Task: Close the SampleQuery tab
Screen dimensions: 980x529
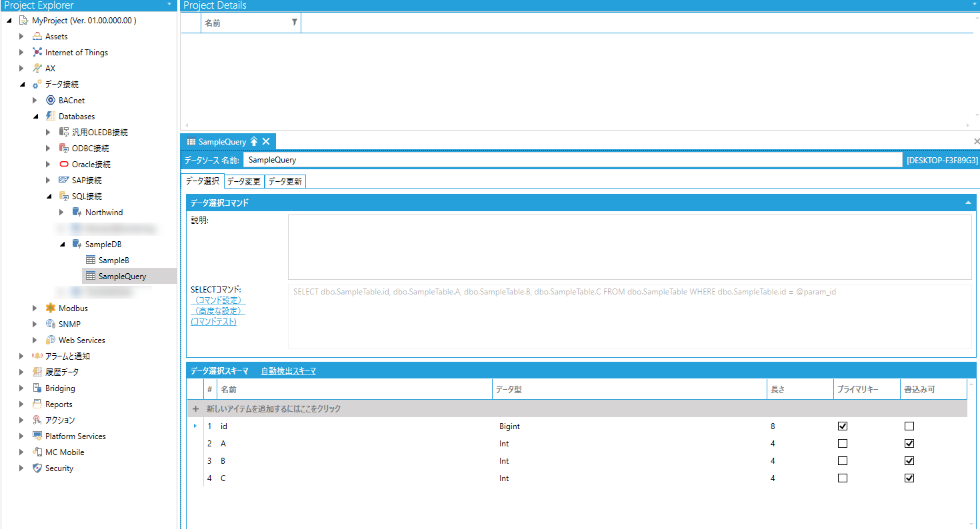Action: 265,141
